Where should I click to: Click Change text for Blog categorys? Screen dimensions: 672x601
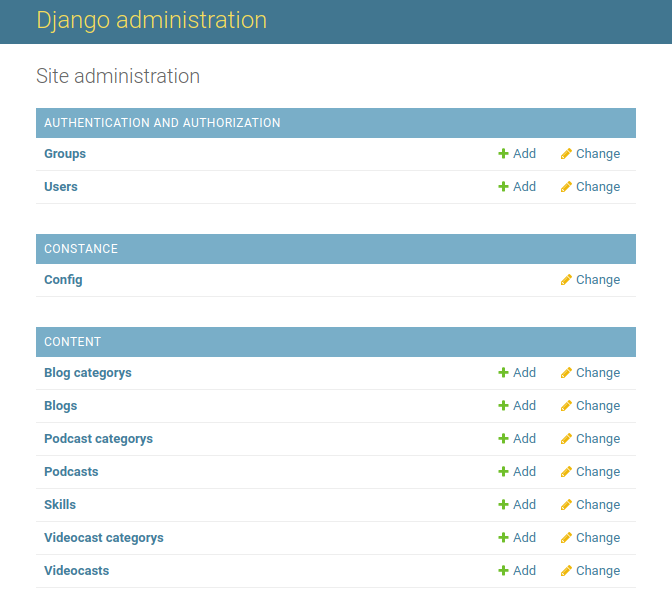point(598,373)
